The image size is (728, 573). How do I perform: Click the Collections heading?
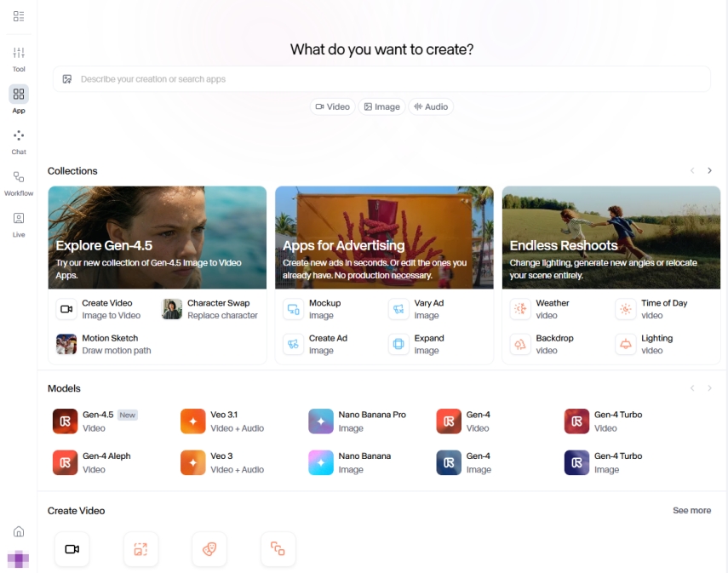(72, 171)
